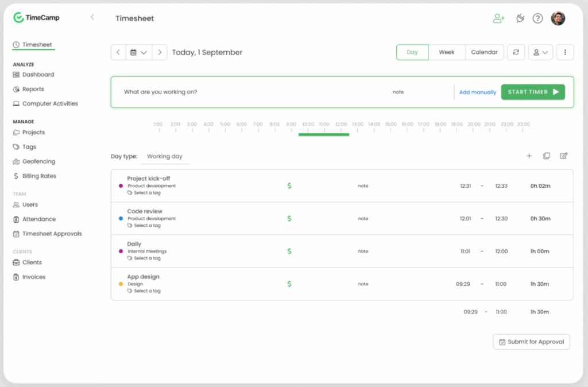This screenshot has height=387, width=588.
Task: Open the invite user icon
Action: coord(499,18)
